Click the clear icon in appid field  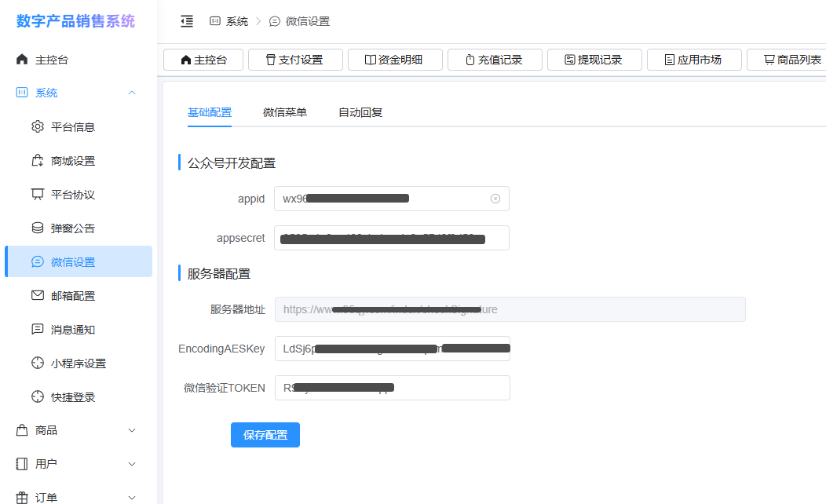click(x=495, y=199)
